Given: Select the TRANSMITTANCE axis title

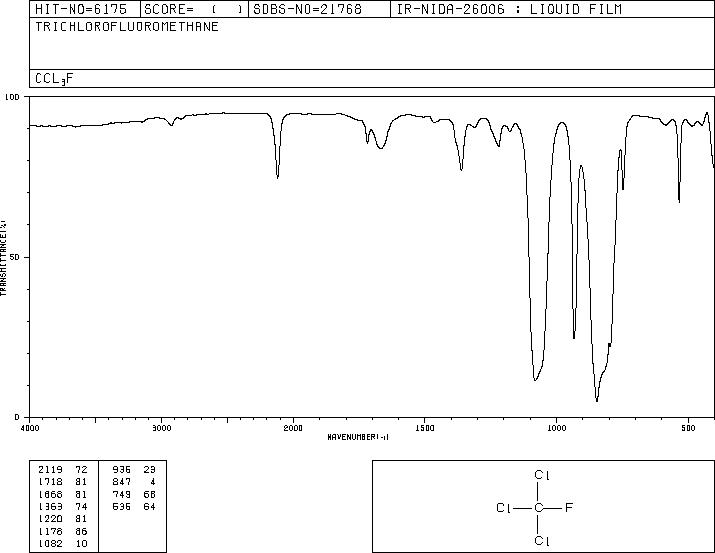Looking at the screenshot, I should (3, 258).
